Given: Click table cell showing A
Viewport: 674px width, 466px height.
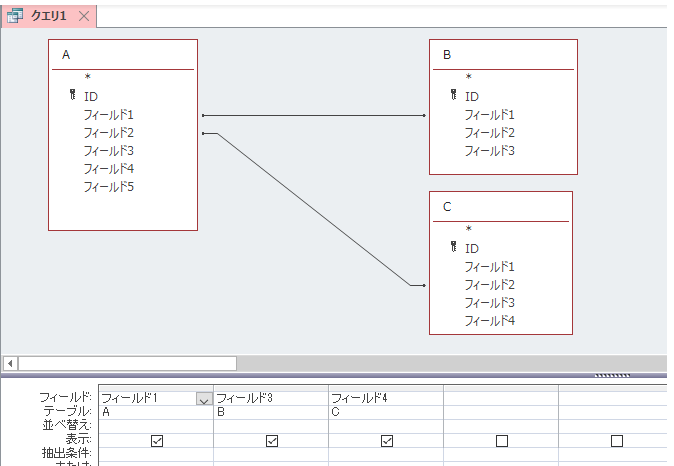Looking at the screenshot, I should (156, 412).
